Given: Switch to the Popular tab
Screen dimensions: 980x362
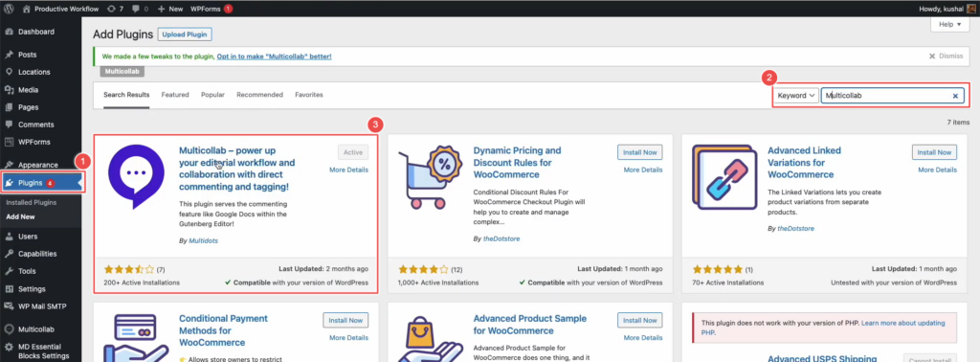Looking at the screenshot, I should click(x=212, y=95).
